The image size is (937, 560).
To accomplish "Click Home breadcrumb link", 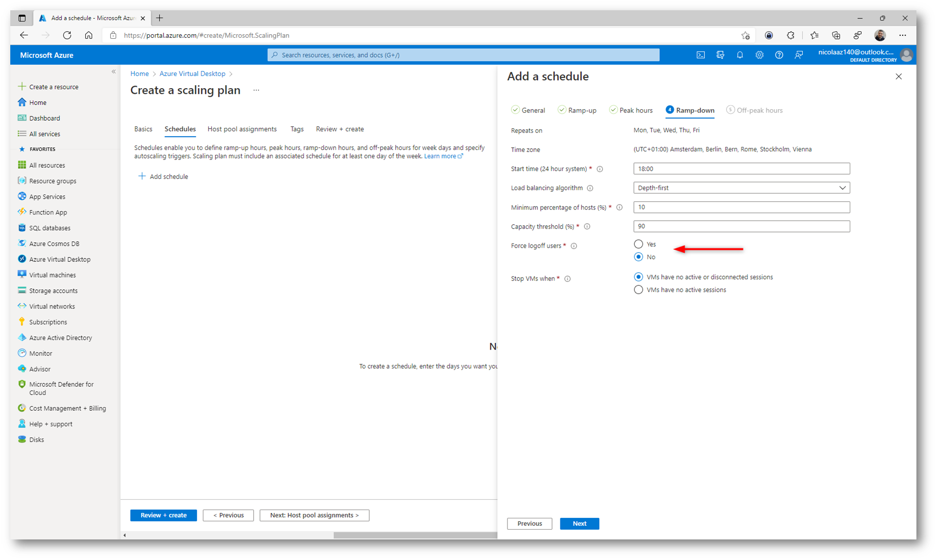I will click(x=140, y=73).
